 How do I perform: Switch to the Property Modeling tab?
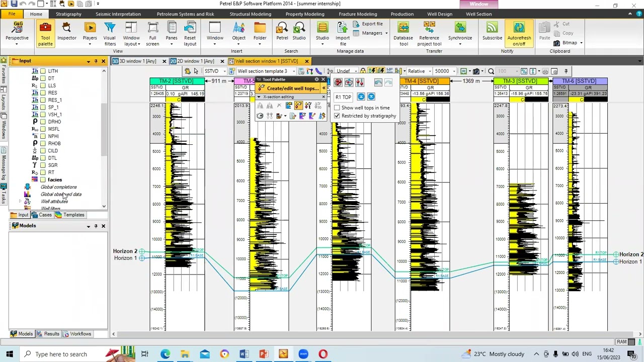click(x=305, y=14)
